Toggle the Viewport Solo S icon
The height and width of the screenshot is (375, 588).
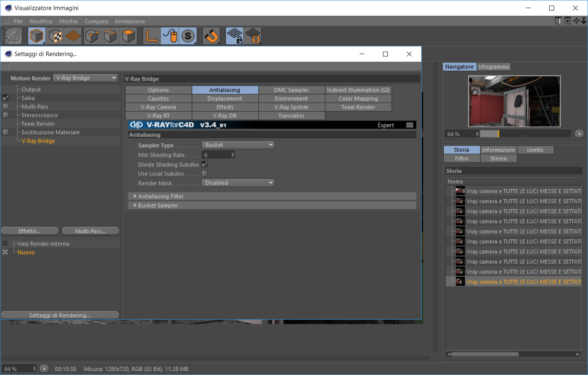point(188,36)
